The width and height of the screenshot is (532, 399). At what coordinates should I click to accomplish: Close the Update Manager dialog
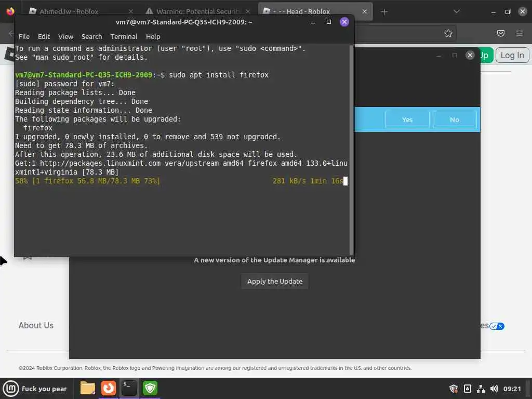[470, 55]
